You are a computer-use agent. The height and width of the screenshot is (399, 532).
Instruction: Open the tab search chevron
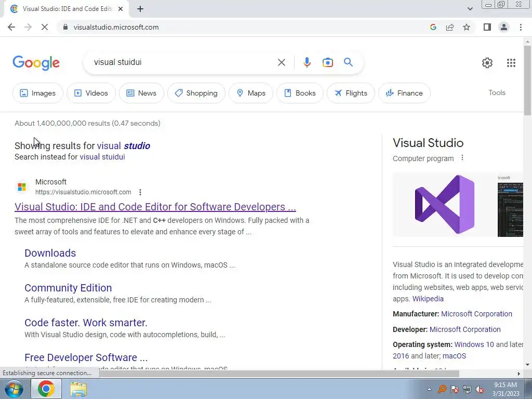(x=470, y=9)
